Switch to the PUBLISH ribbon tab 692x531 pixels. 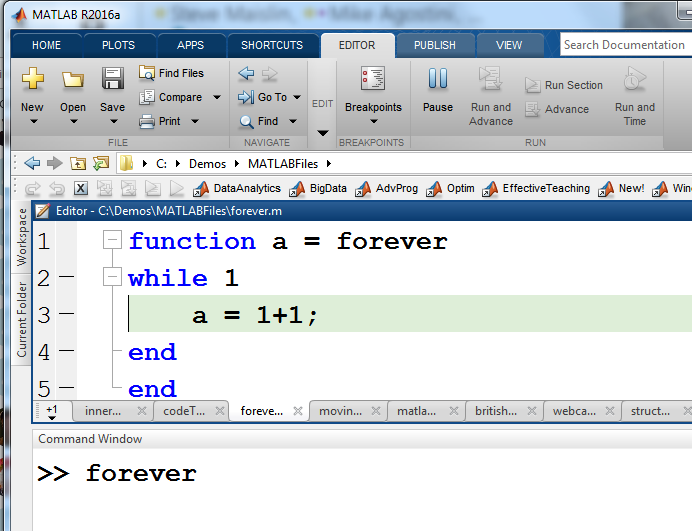click(434, 45)
